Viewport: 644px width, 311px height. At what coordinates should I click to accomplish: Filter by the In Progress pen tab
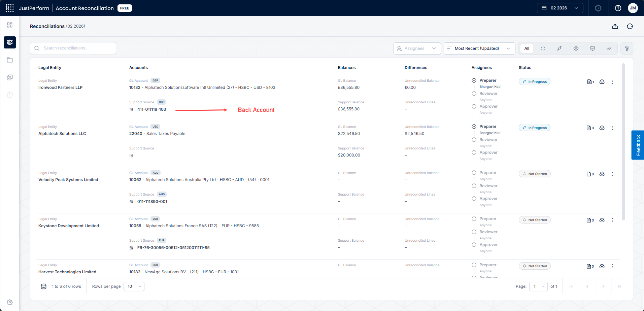[560, 48]
